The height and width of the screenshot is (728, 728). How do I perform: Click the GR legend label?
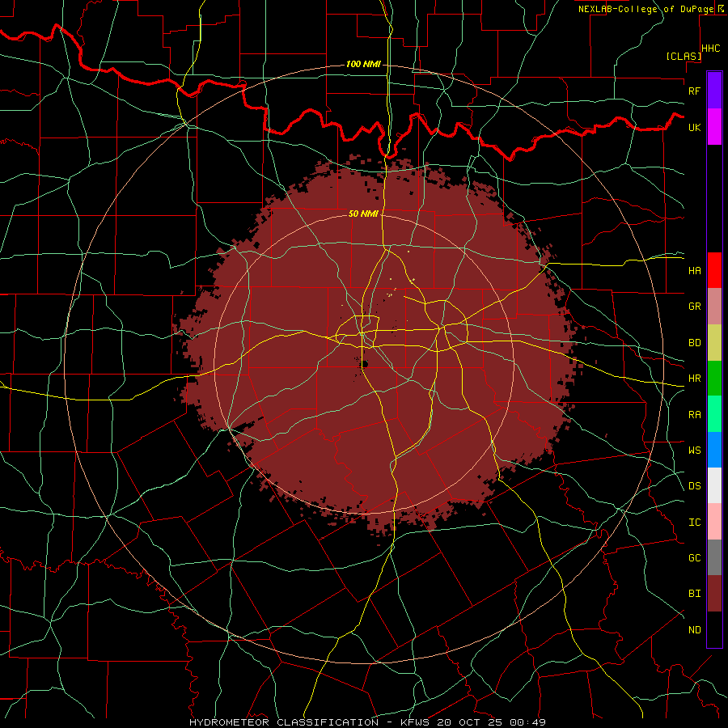pos(694,307)
